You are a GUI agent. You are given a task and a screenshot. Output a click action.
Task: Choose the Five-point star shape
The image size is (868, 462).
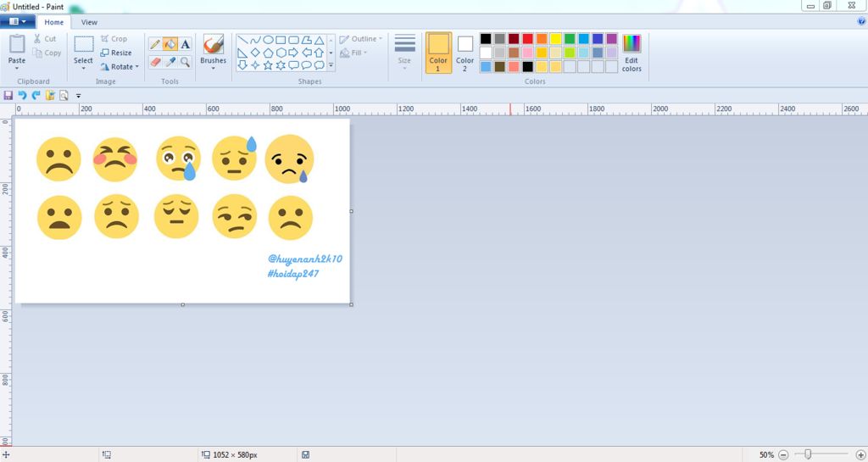[x=268, y=65]
